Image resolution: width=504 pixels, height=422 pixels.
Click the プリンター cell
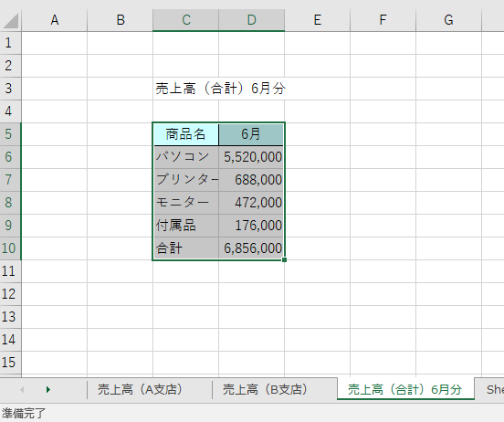coord(185,180)
